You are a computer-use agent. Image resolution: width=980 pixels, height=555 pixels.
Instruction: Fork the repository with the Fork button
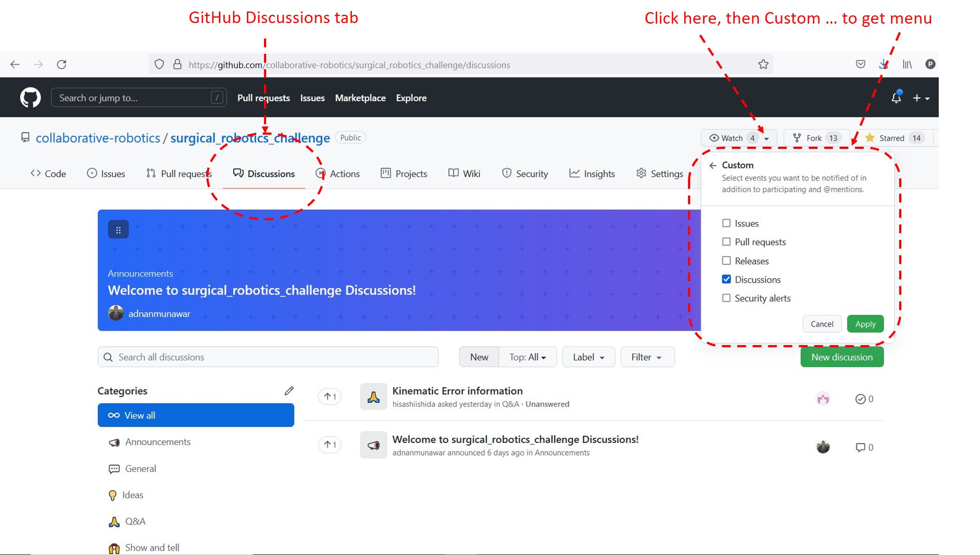(816, 138)
